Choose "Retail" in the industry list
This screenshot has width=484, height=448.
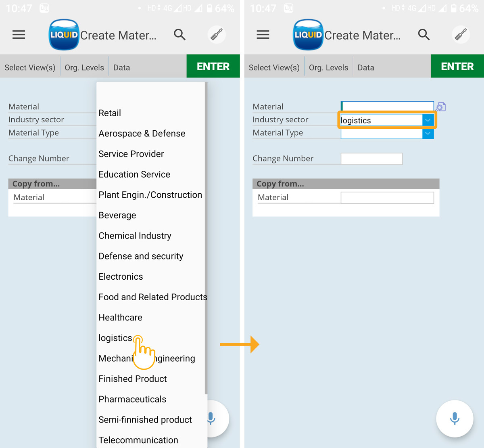pos(110,113)
